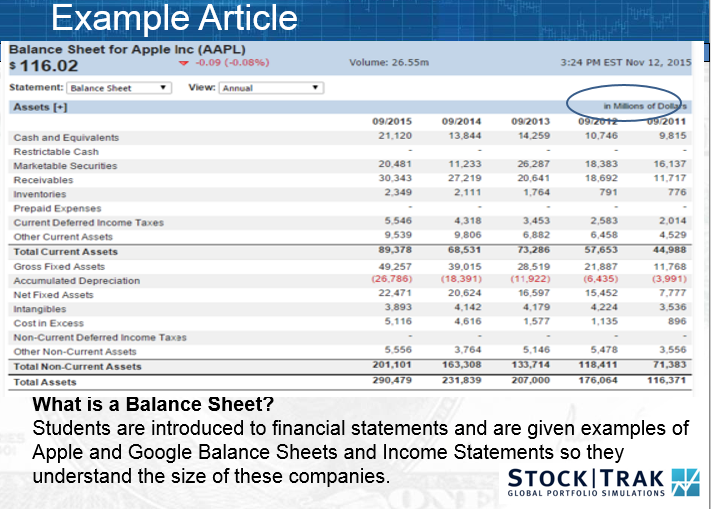The height and width of the screenshot is (509, 711).
Task: Click the StockTrak logo
Action: click(604, 483)
